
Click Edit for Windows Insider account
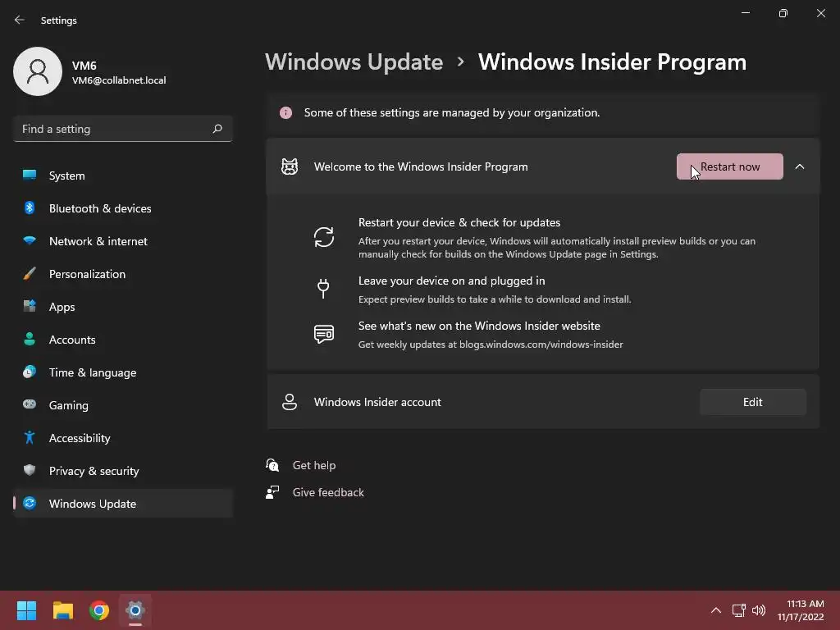point(753,402)
